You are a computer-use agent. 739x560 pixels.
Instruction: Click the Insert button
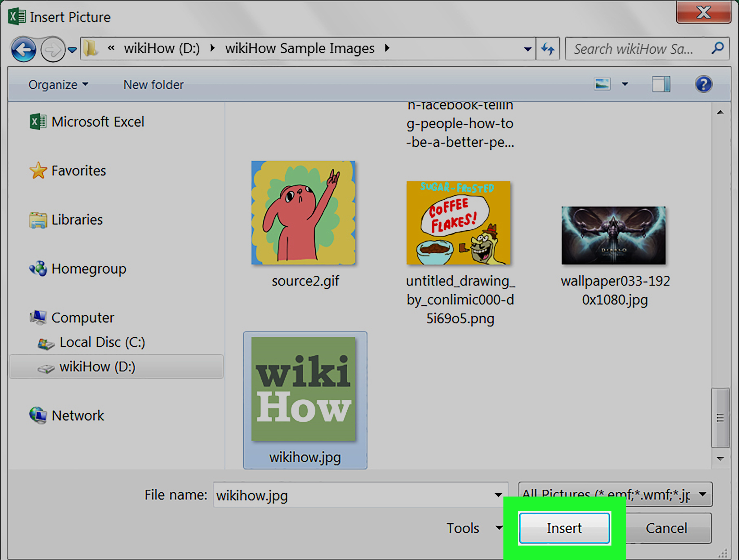point(565,528)
